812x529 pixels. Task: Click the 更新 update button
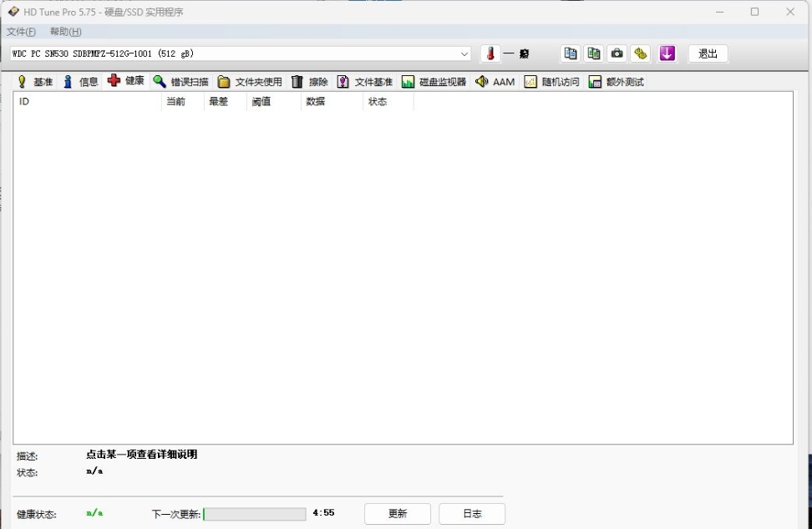tap(397, 513)
